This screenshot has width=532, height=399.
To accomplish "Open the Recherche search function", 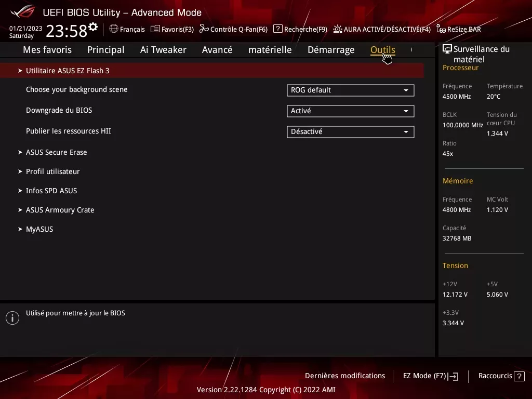I will pyautogui.click(x=300, y=29).
